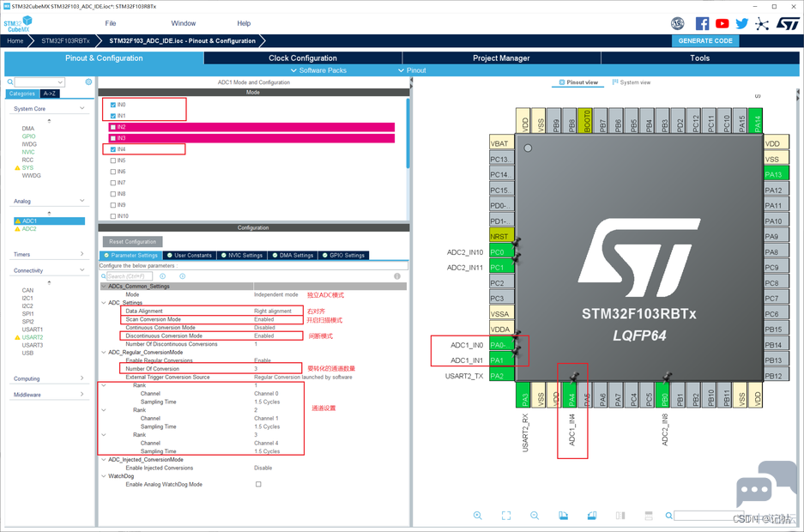Enable the IN6 channel checkbox
This screenshot has width=804, height=532.
113,172
